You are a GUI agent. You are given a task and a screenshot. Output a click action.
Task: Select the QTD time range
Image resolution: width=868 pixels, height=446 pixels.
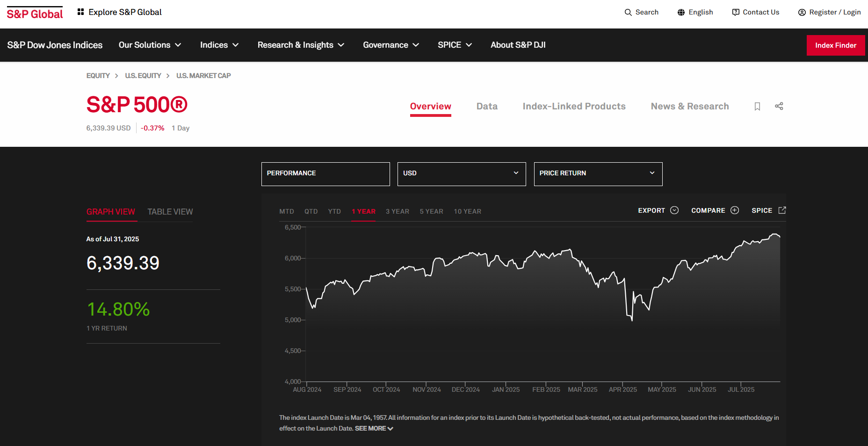(311, 211)
